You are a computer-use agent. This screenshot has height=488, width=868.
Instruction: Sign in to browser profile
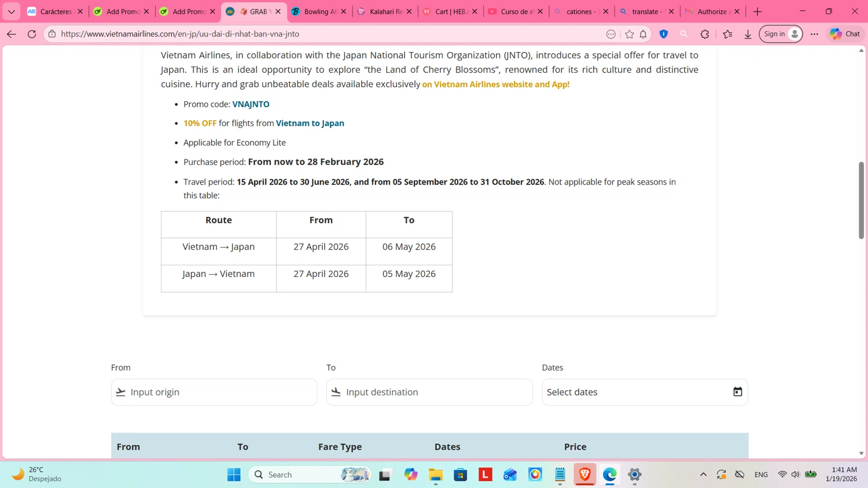(x=781, y=34)
